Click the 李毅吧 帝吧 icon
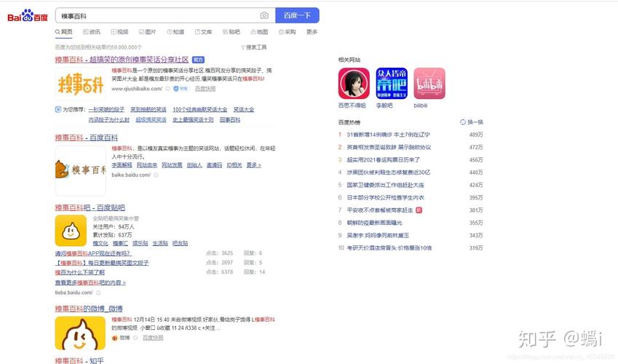The image size is (618, 364). point(392,83)
